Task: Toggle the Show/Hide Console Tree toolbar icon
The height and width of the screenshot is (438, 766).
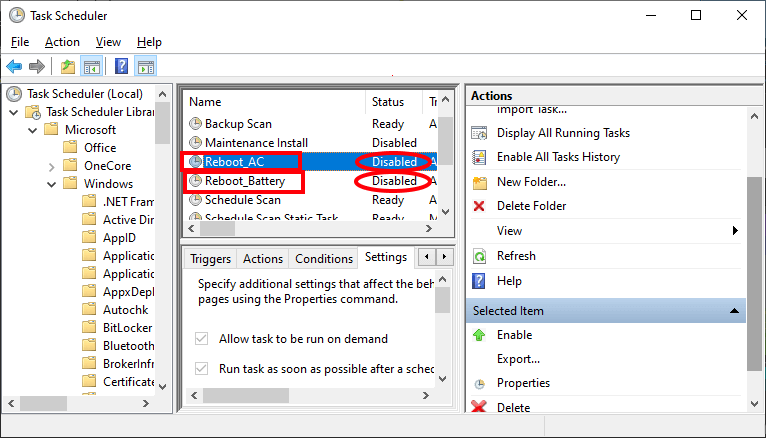Action: pos(91,67)
